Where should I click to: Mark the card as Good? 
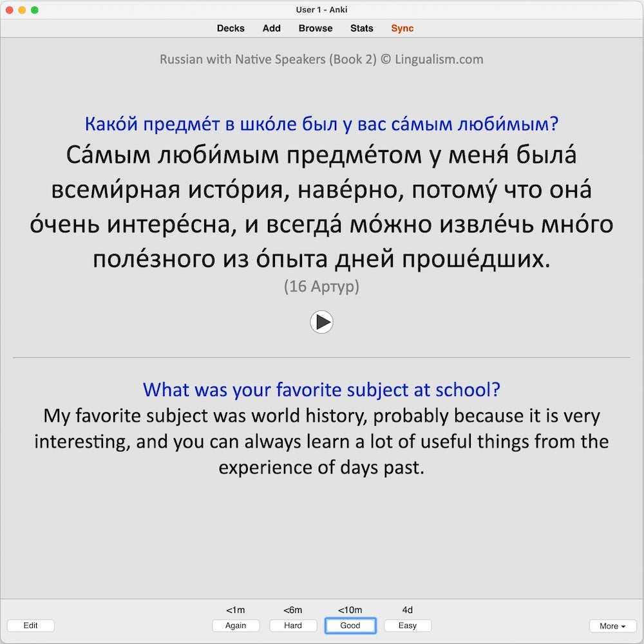point(350,625)
